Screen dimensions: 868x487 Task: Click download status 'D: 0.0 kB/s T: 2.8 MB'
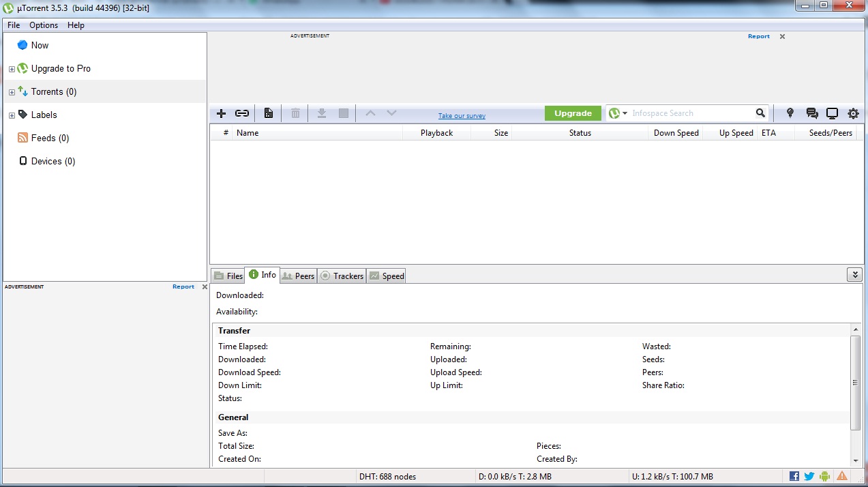point(515,477)
